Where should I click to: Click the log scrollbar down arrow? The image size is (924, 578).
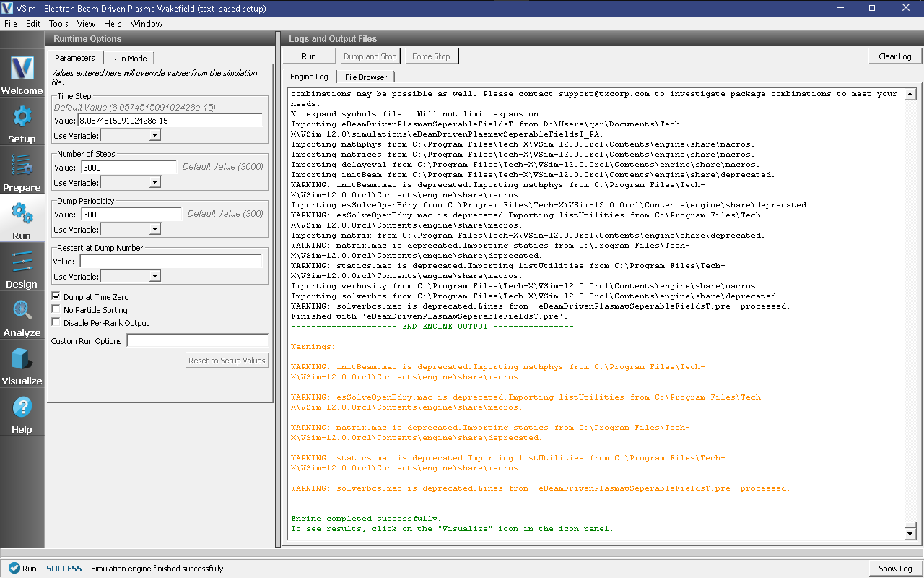click(910, 533)
